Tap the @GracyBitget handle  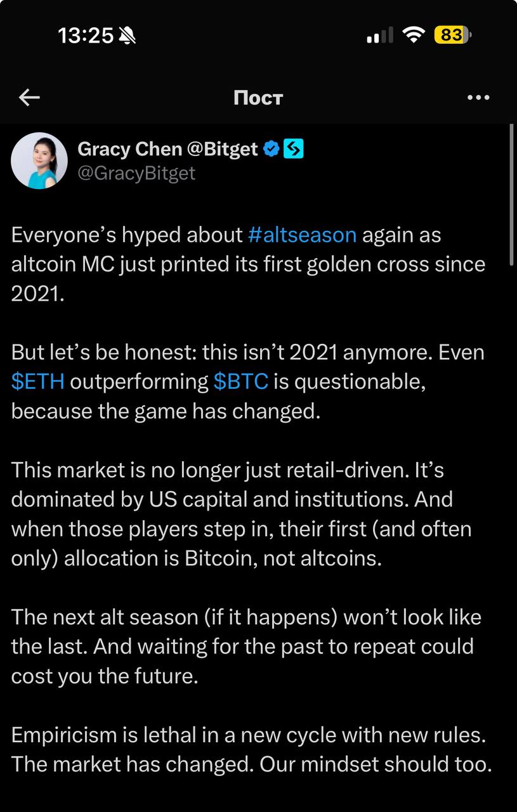[136, 173]
